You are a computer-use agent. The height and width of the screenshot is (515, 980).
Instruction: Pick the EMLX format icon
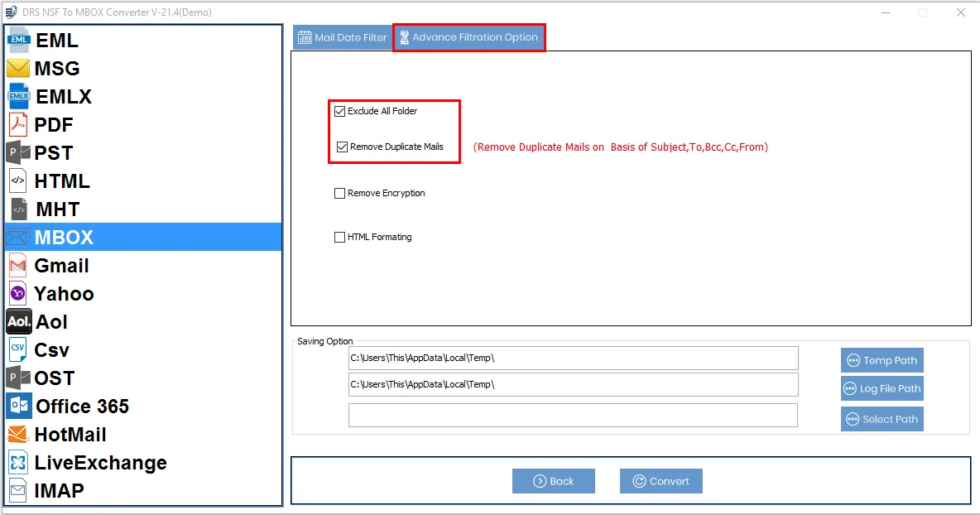click(18, 96)
